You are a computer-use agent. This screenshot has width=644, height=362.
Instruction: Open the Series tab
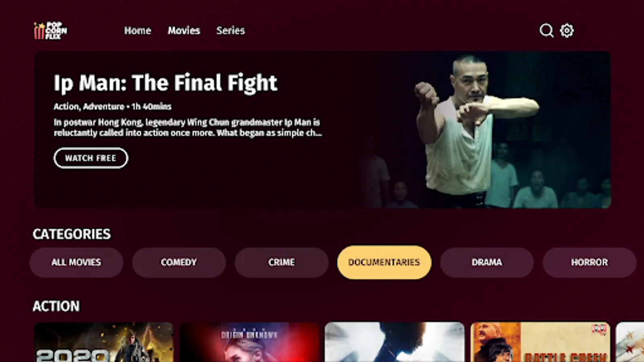(231, 31)
